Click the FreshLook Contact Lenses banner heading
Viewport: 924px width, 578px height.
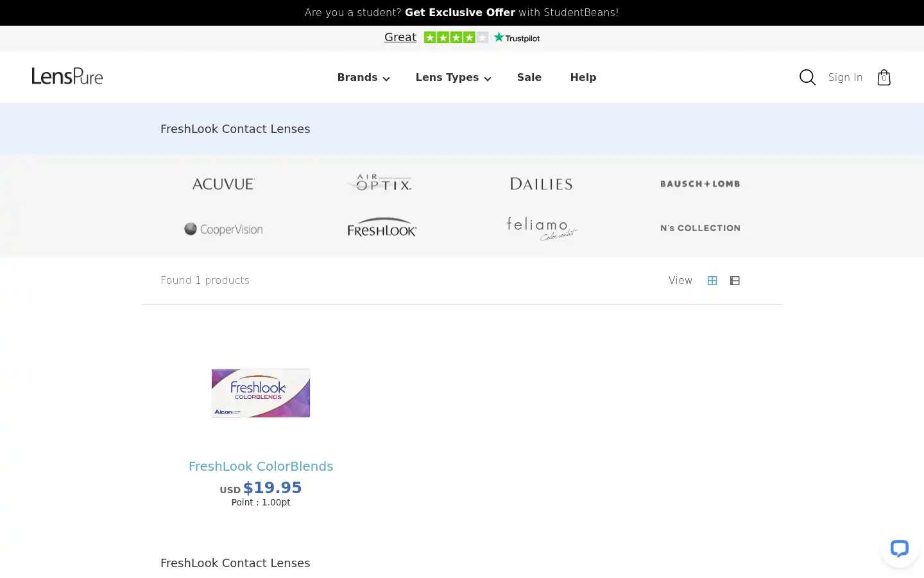point(235,128)
